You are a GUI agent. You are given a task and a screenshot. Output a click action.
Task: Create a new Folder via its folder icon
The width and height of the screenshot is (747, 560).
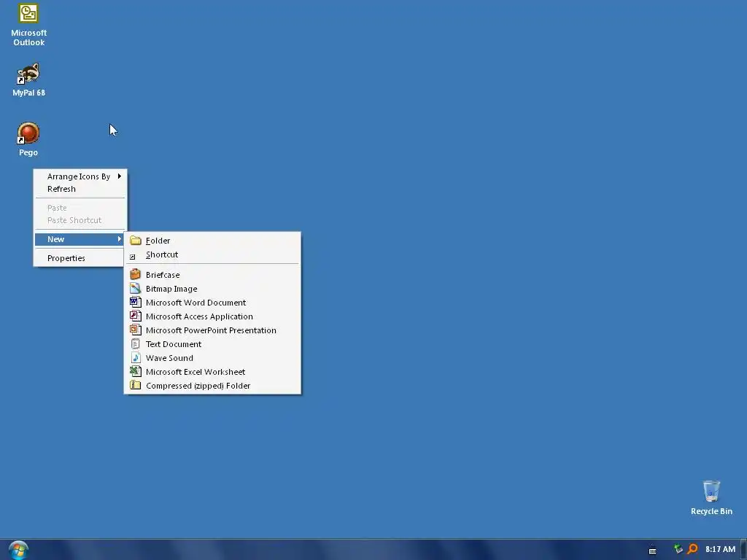click(x=135, y=241)
